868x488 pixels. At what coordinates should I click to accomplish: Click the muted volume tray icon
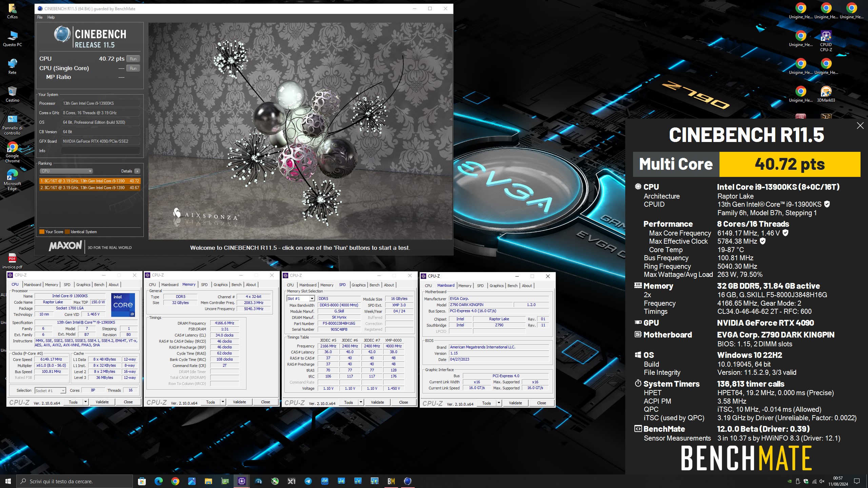pos(822,481)
